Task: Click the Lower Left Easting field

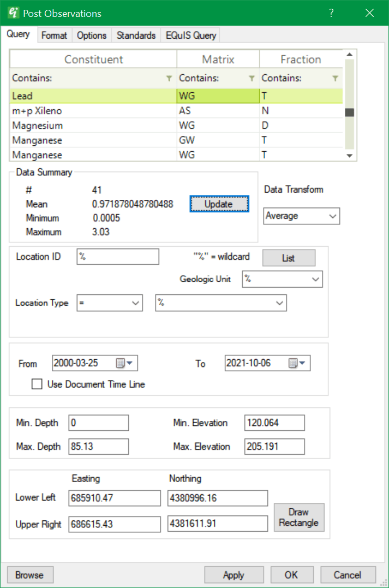Action: [x=115, y=498]
